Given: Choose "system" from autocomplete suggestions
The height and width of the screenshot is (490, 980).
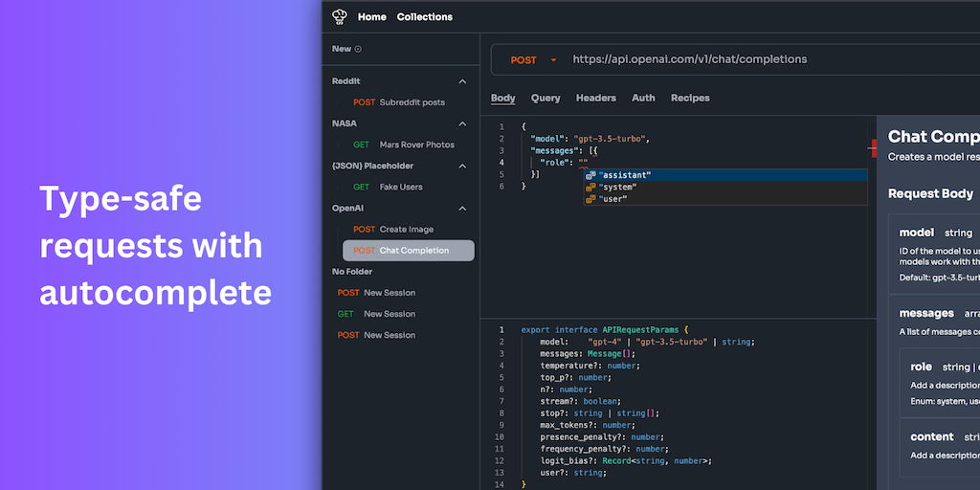Looking at the screenshot, I should (x=618, y=188).
